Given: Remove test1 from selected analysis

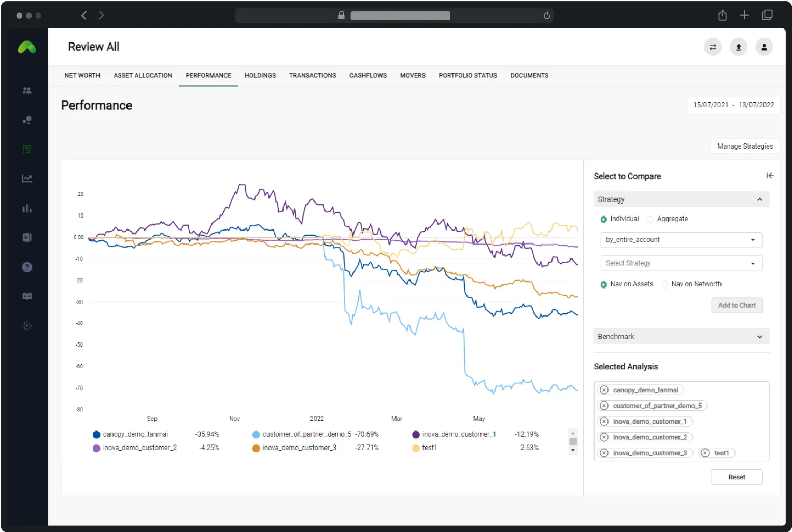Looking at the screenshot, I should 705,453.
